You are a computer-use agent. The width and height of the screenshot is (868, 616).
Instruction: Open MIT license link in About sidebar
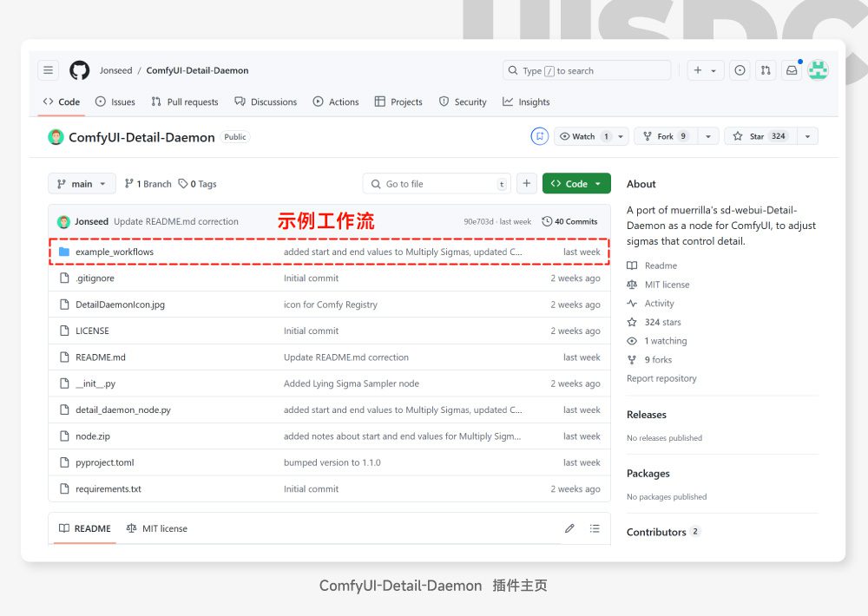658,285
